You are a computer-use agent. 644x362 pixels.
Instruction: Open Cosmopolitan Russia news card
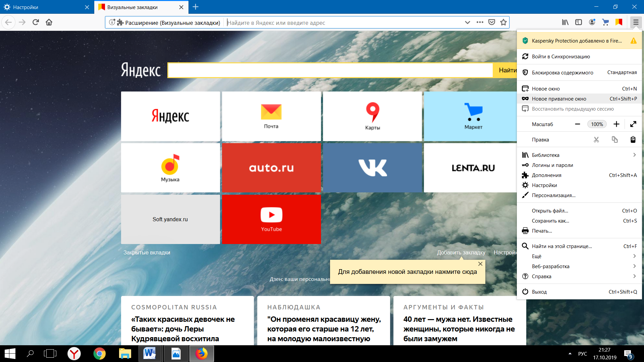187,321
